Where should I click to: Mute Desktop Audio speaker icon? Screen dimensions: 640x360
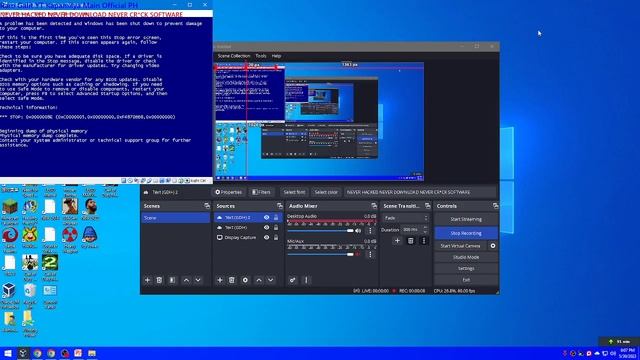(x=358, y=231)
